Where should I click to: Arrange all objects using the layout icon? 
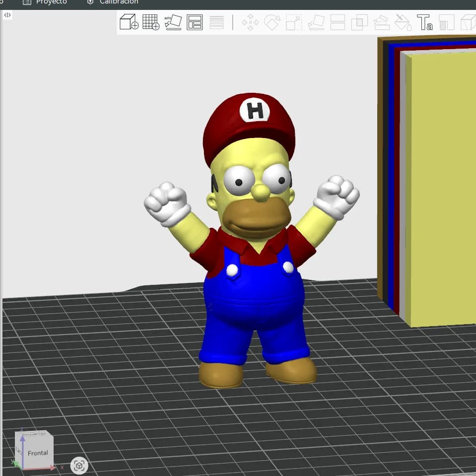(195, 22)
